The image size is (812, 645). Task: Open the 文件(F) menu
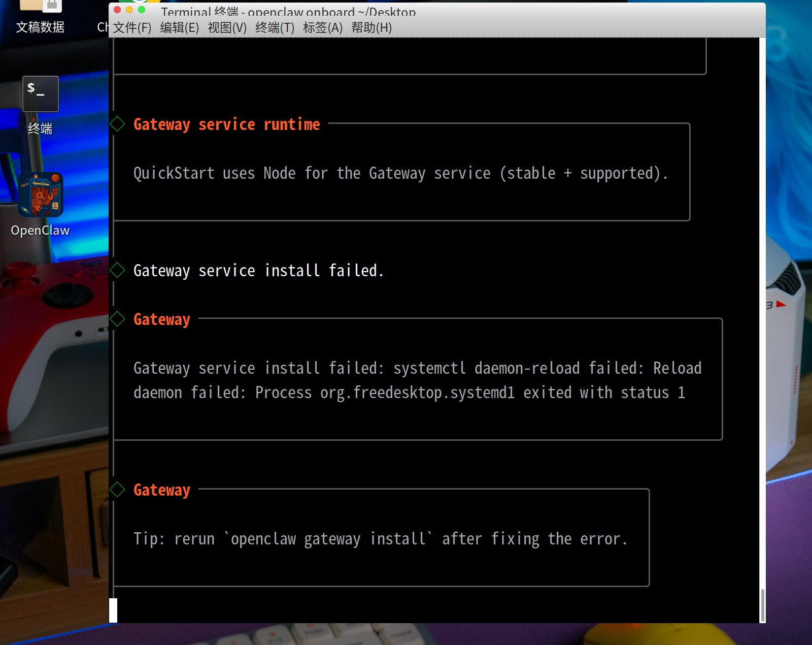(132, 27)
